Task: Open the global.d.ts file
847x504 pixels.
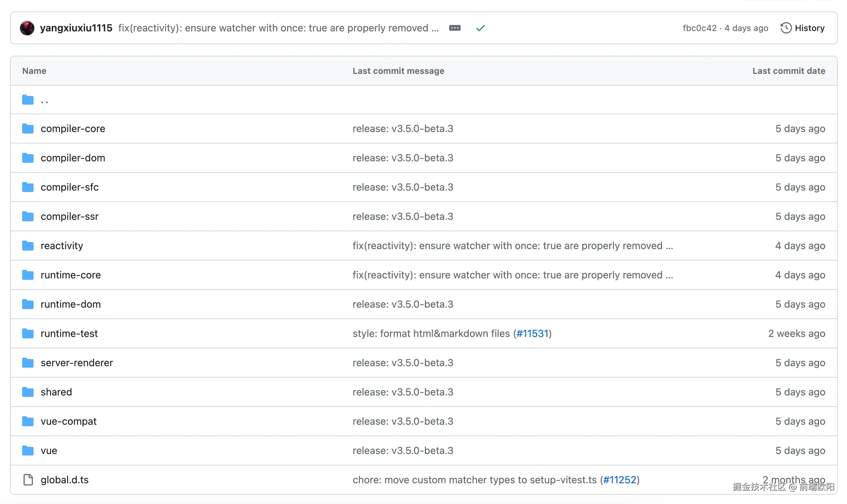Action: pyautogui.click(x=65, y=480)
